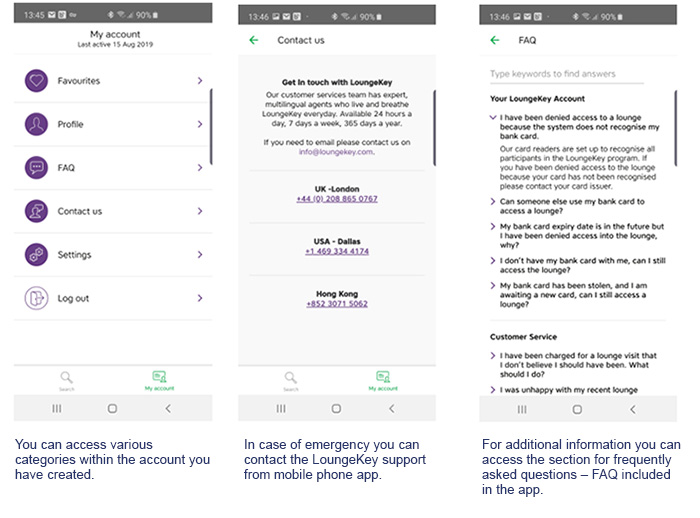Tap the Profile person icon
The height and width of the screenshot is (518, 700).
[x=37, y=124]
